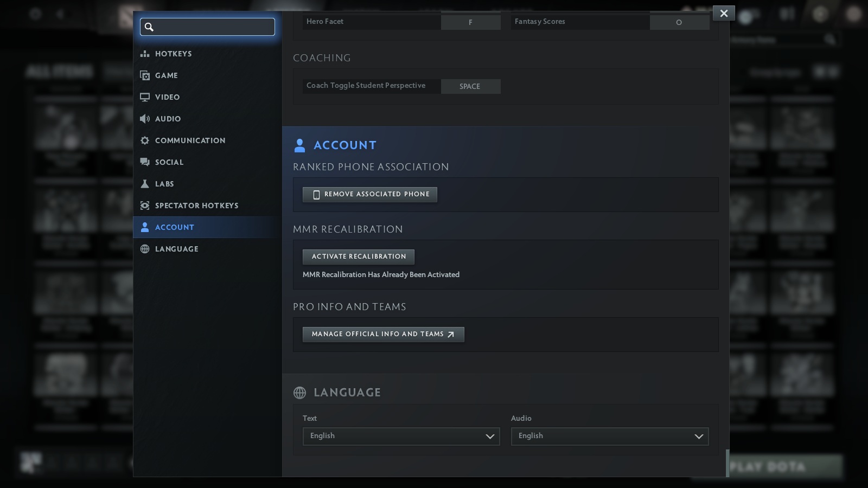
Task: Click the Spectator Hotkeys icon
Action: click(x=145, y=206)
